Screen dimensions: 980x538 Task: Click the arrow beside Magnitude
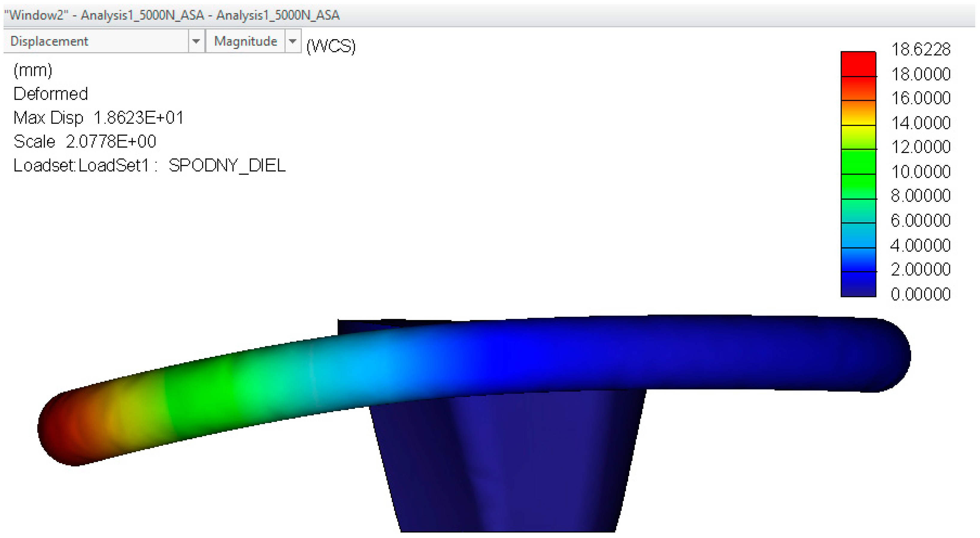pyautogui.click(x=293, y=41)
